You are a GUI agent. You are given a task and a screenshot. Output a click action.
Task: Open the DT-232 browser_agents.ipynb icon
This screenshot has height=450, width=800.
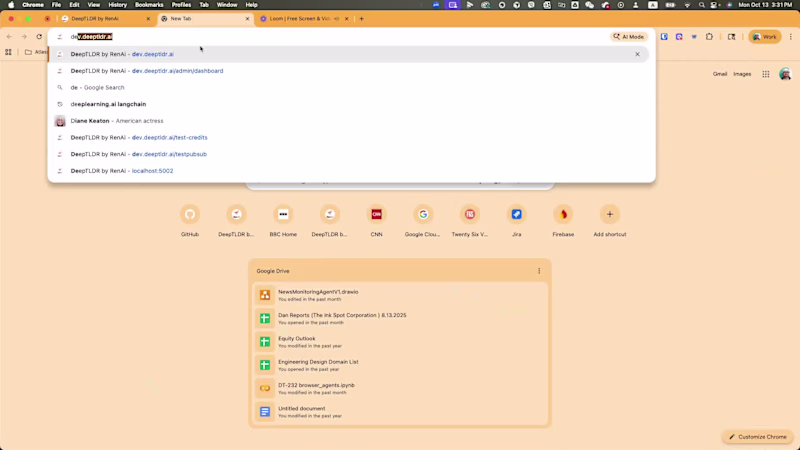(x=265, y=388)
